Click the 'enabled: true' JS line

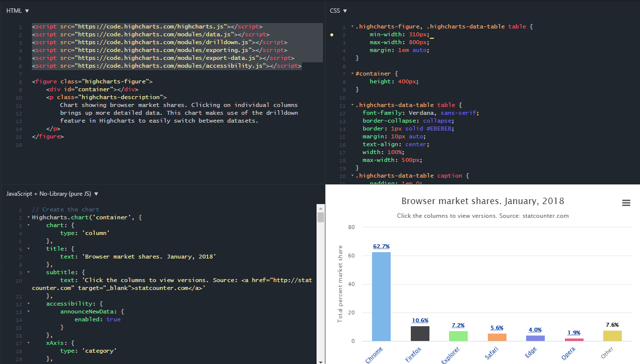click(97, 319)
